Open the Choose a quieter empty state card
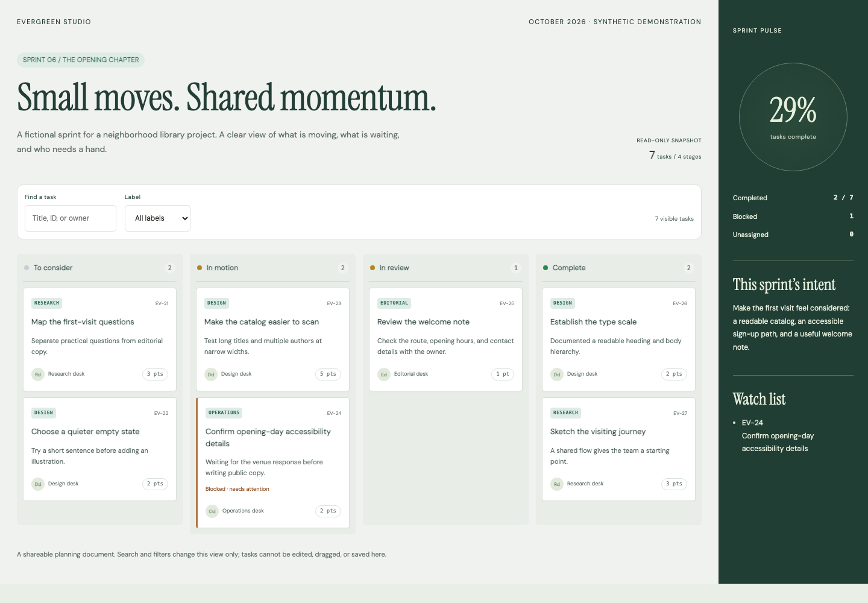This screenshot has width=868, height=603. pos(99,449)
